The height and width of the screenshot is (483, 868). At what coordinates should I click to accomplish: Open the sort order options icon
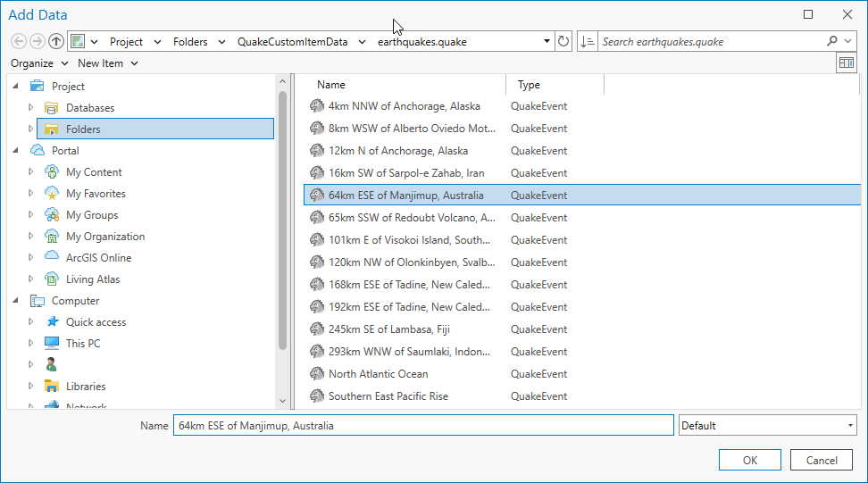[587, 41]
